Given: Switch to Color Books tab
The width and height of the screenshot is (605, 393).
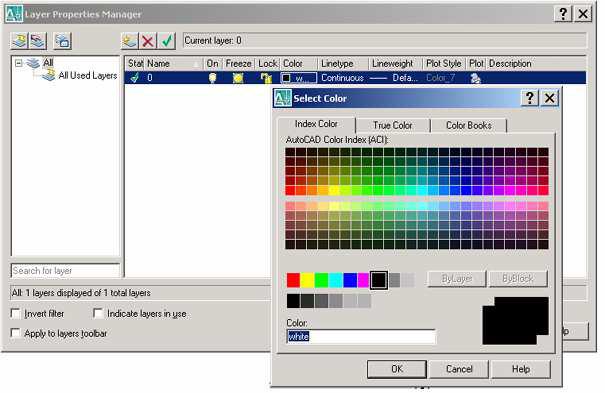Looking at the screenshot, I should (x=468, y=125).
